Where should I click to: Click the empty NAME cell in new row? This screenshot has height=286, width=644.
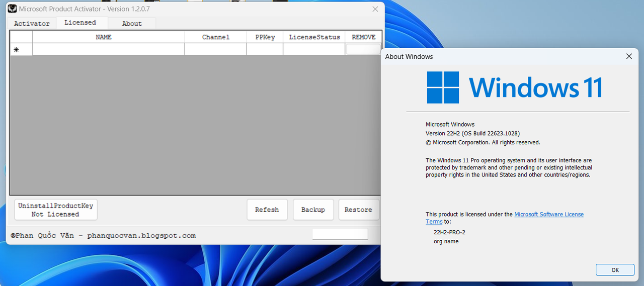tap(109, 49)
